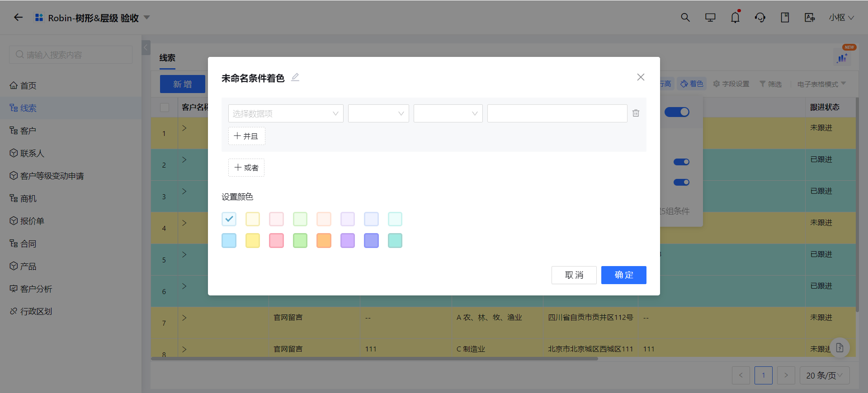The image size is (868, 393).
Task: Expand row 4 chevron
Action: point(184,223)
